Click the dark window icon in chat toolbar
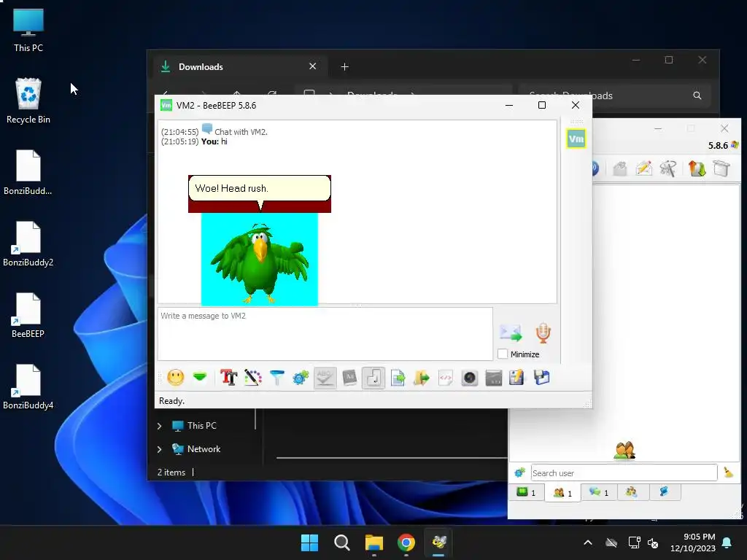Screen dimensions: 747x560 click(494, 378)
